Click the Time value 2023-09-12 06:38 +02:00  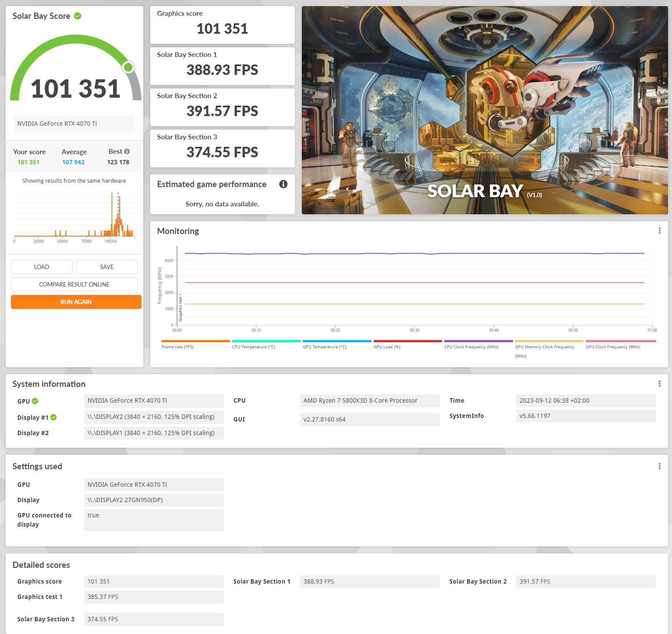(586, 400)
